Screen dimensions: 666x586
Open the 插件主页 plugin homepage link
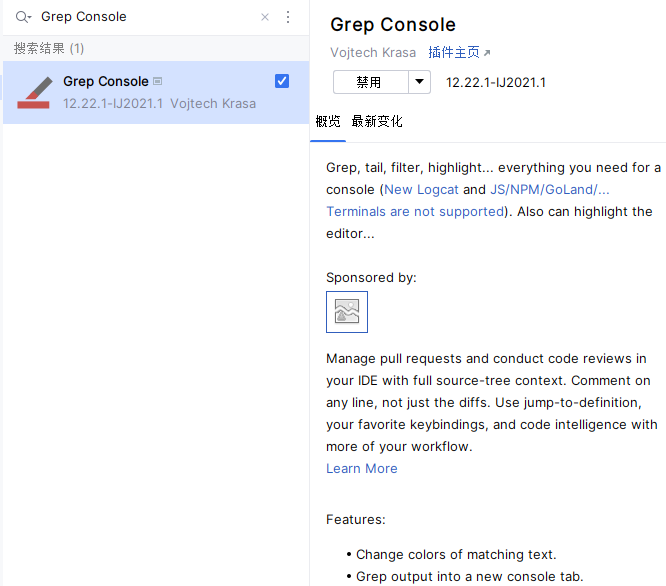point(459,52)
